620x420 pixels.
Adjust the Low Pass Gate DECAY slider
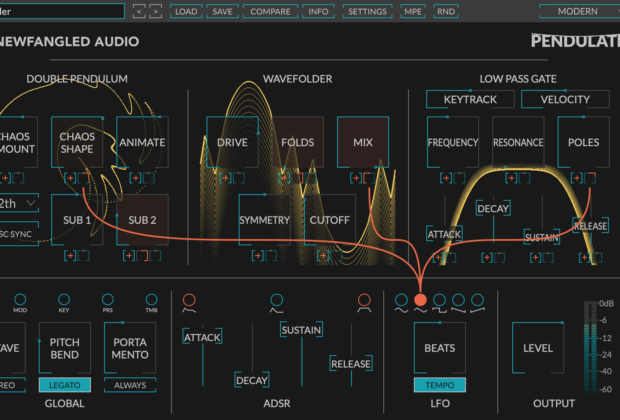(x=493, y=208)
